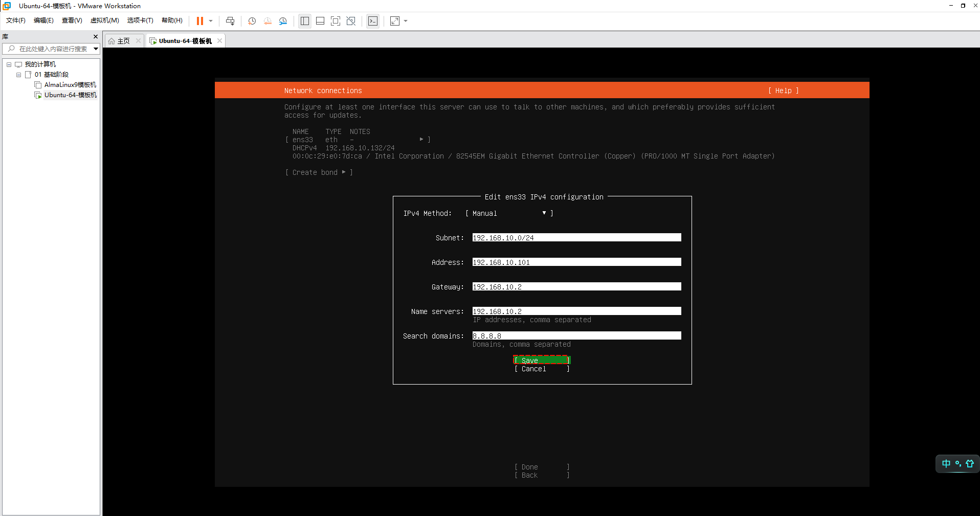Toggle the thumbnail bar view button
Image resolution: width=980 pixels, height=516 pixels.
[x=320, y=21]
